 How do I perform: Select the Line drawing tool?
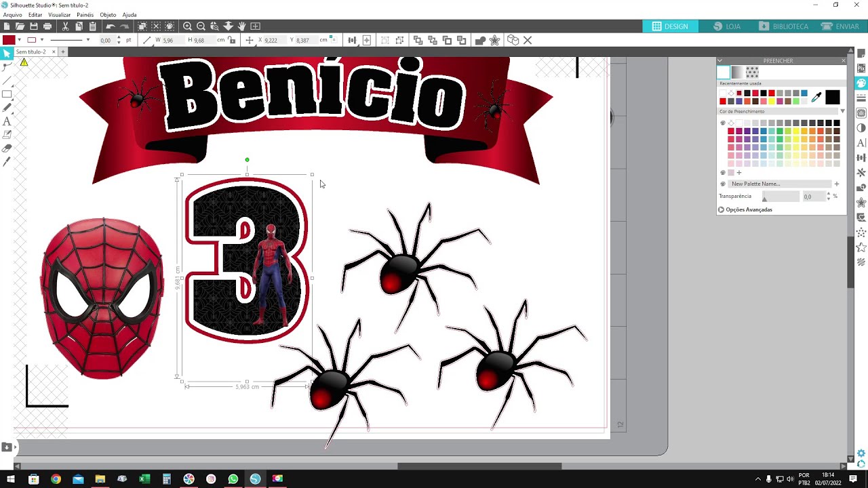(7, 80)
